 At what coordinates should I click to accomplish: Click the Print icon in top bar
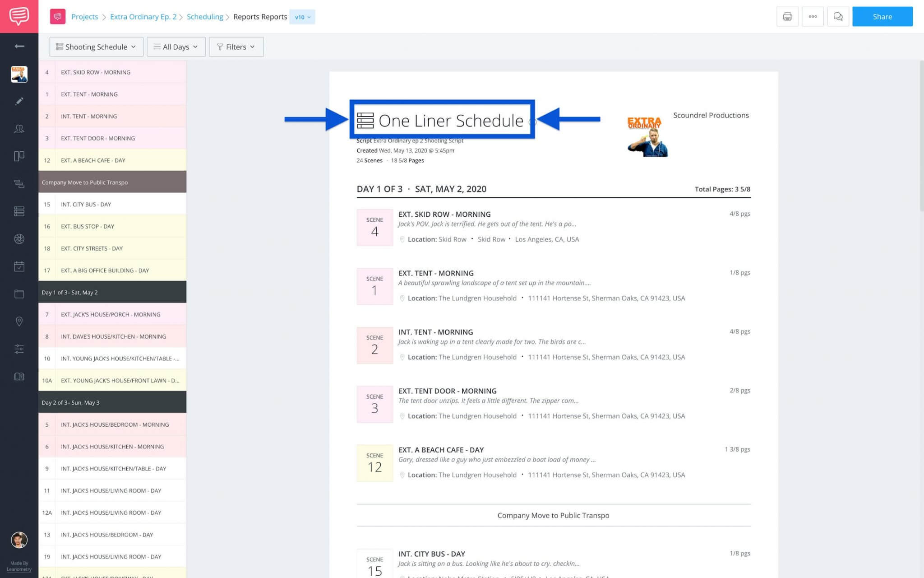(787, 16)
